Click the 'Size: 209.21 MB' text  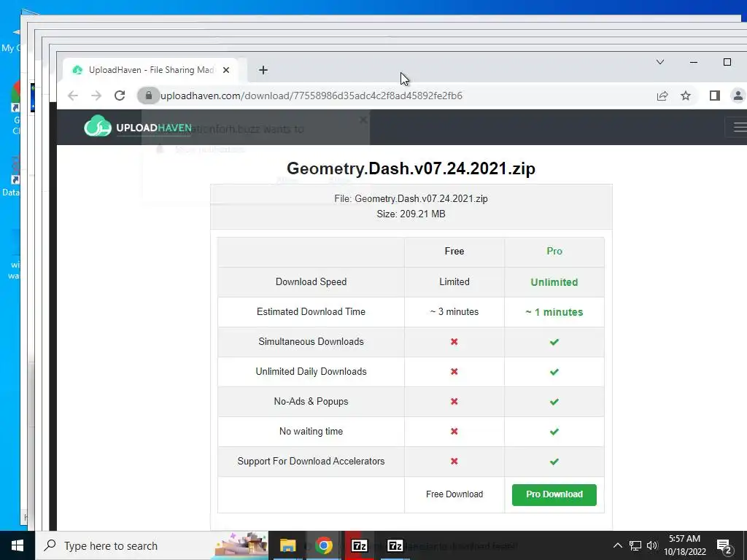coord(411,214)
